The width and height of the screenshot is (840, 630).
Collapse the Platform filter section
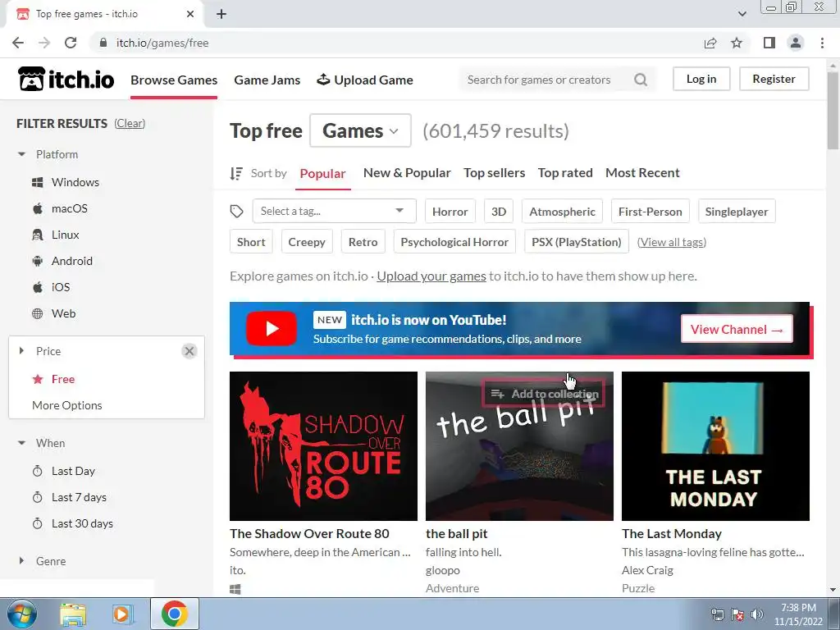[21, 154]
